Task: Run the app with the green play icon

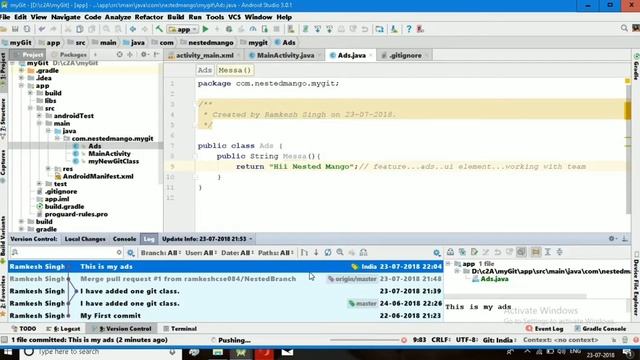Action: click(205, 29)
